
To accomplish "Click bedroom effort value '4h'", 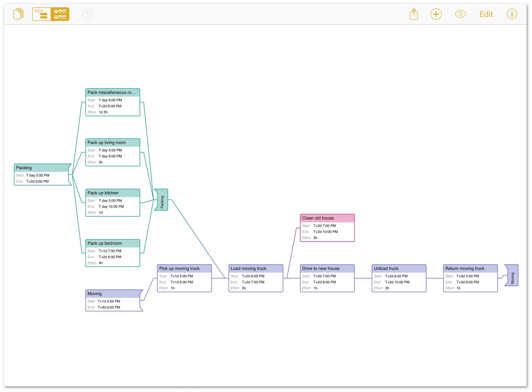I will click(x=101, y=263).
